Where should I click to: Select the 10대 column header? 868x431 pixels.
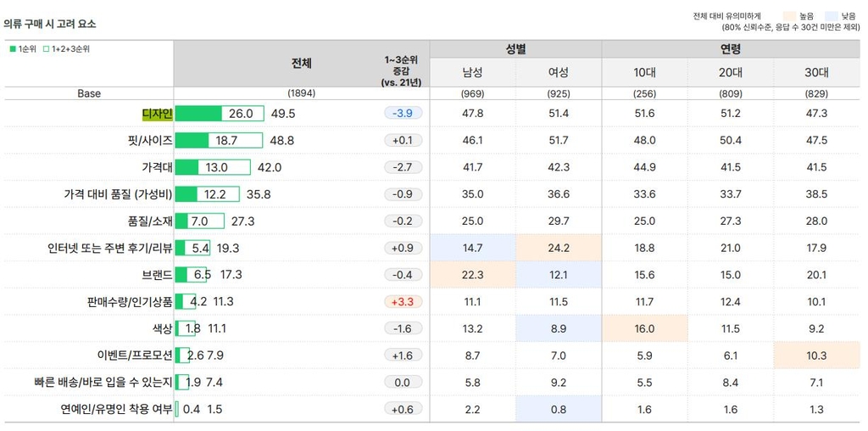(x=644, y=72)
